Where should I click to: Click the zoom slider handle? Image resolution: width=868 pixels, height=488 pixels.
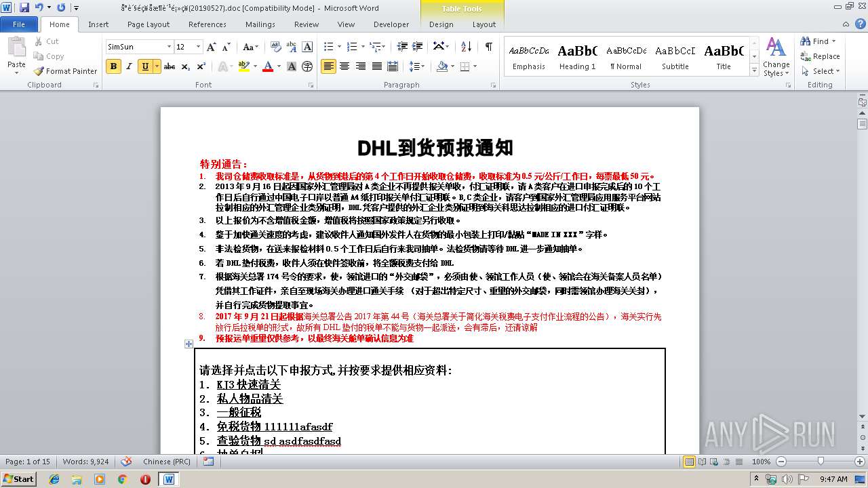pyautogui.click(x=821, y=462)
